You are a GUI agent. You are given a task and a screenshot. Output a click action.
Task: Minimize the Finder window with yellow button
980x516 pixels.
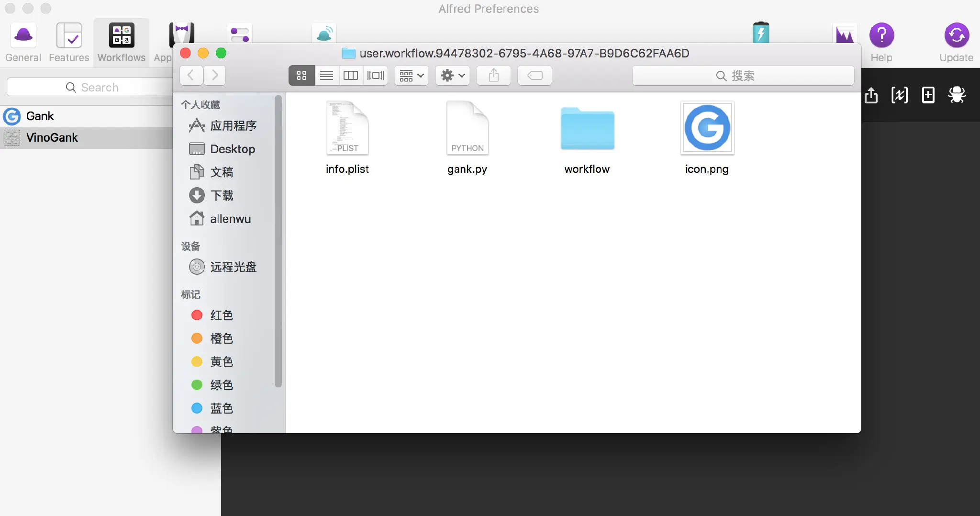pos(203,53)
